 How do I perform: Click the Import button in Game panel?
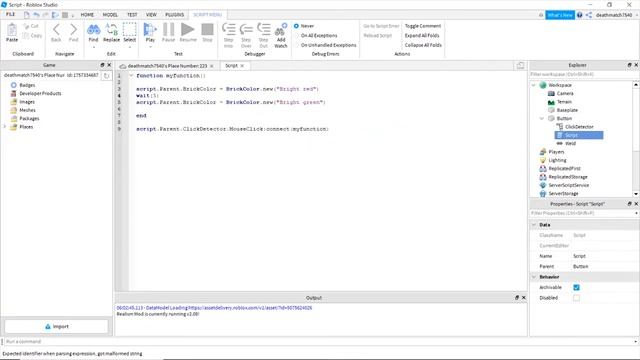pos(56,327)
